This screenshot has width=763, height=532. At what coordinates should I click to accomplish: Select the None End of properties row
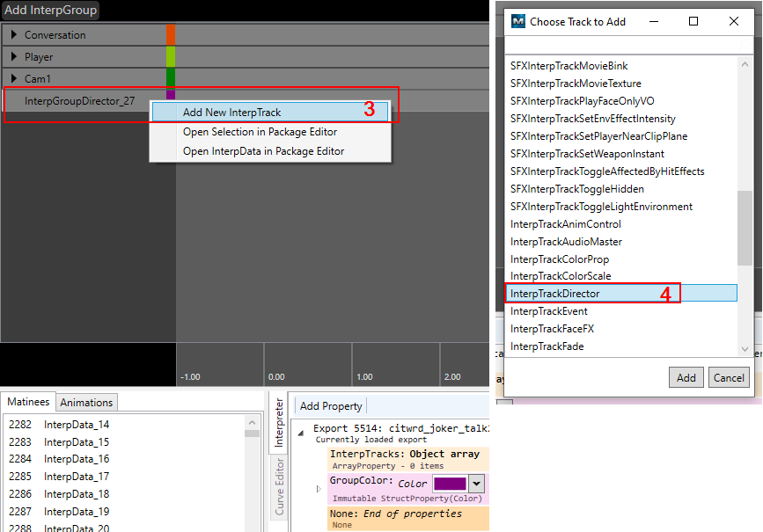click(x=407, y=519)
